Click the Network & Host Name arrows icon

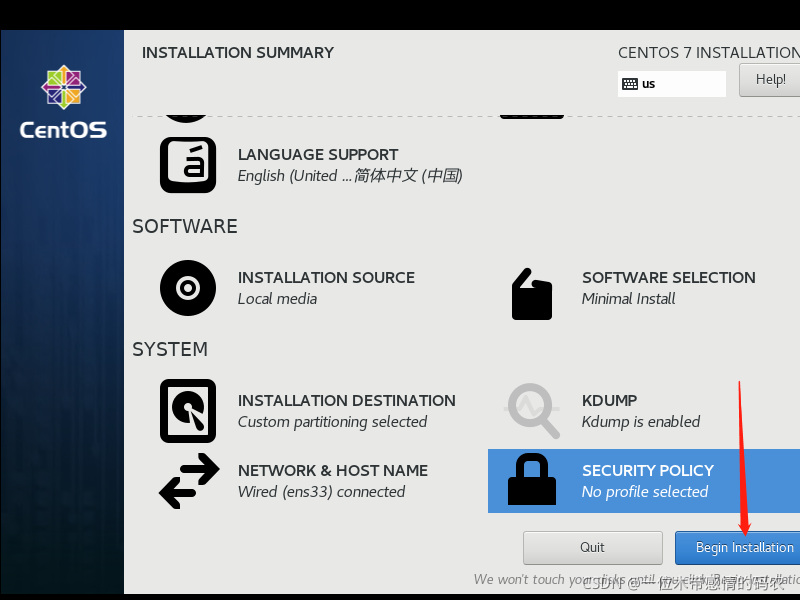[188, 481]
